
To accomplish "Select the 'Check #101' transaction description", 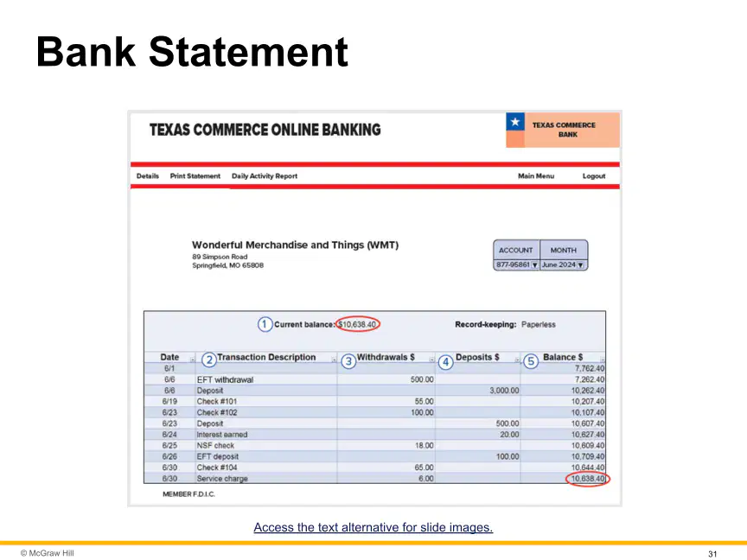I will click(217, 402).
